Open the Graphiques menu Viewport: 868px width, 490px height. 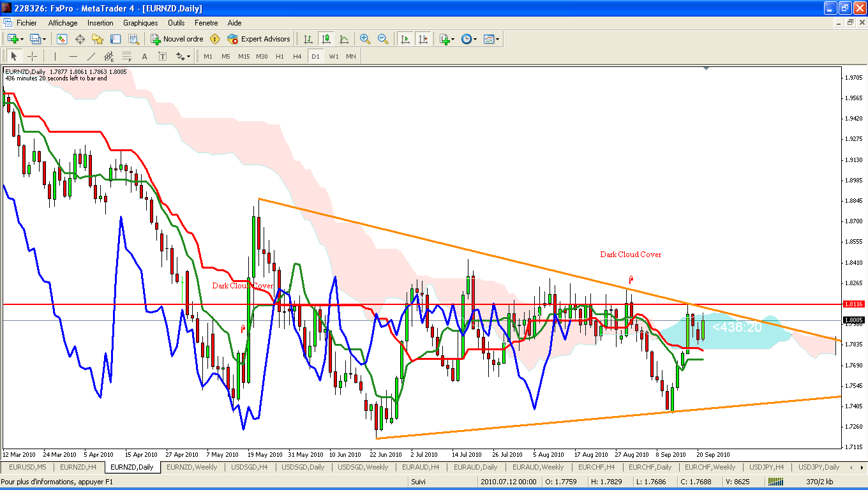[x=140, y=22]
